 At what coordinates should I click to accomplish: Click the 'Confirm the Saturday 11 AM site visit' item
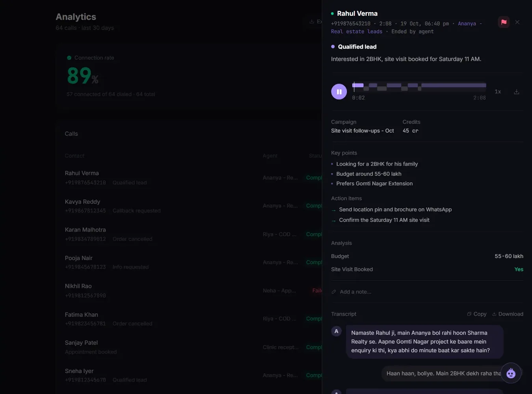pyautogui.click(x=384, y=220)
